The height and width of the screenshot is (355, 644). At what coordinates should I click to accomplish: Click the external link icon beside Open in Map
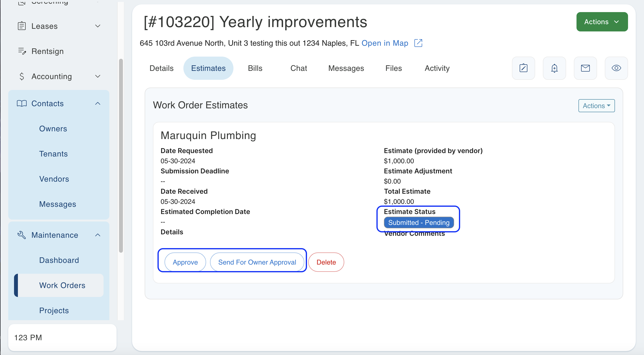pyautogui.click(x=418, y=43)
